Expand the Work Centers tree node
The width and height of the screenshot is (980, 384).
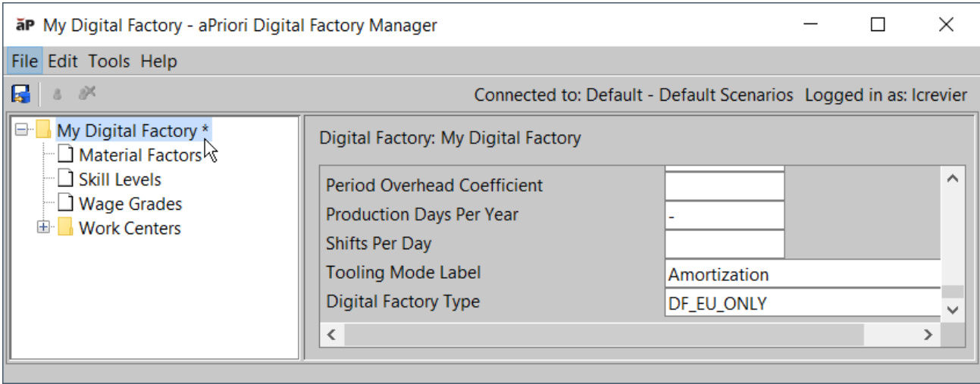click(43, 227)
